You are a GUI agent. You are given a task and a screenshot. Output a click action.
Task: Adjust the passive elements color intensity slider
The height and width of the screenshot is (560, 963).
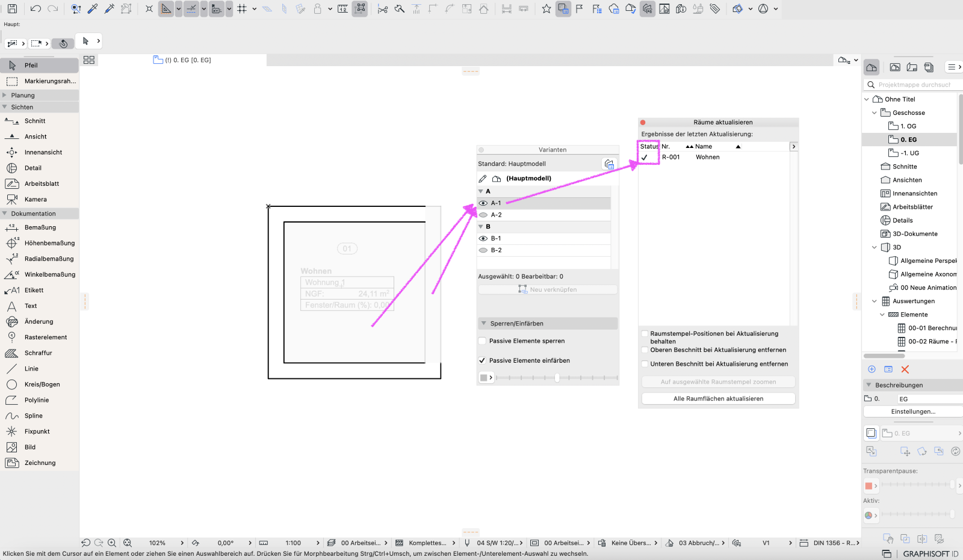[x=557, y=378]
